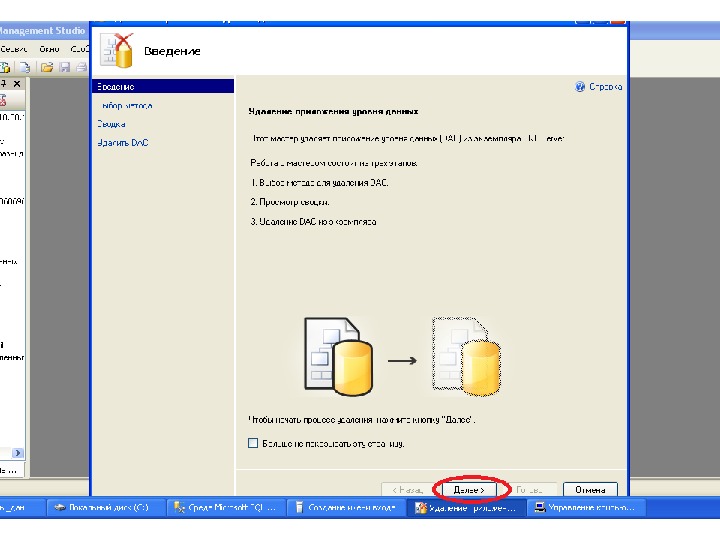Image resolution: width=720 pixels, height=540 pixels.
Task: Click the pin icon of Object Explorer panel
Action: (x=3, y=84)
